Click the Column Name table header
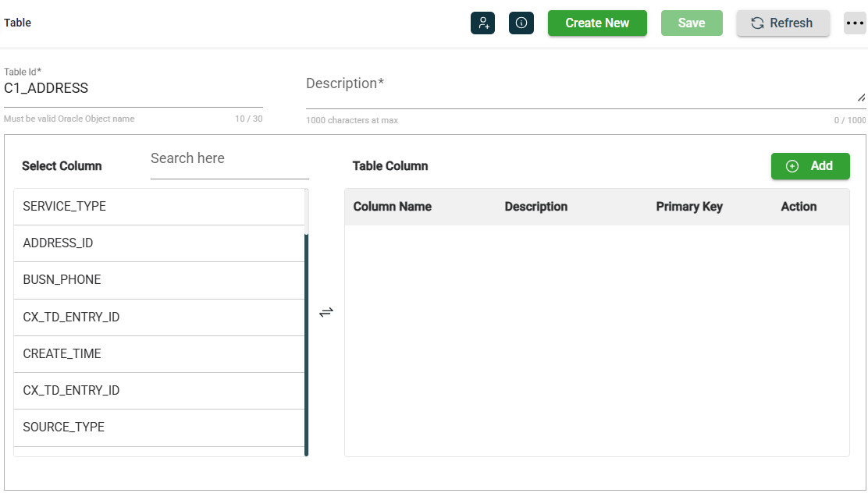 392,207
